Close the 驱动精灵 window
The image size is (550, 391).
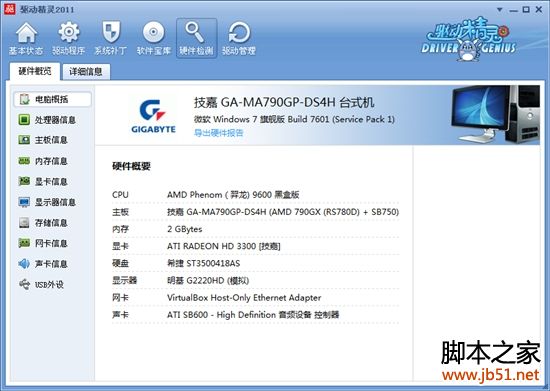point(539,9)
